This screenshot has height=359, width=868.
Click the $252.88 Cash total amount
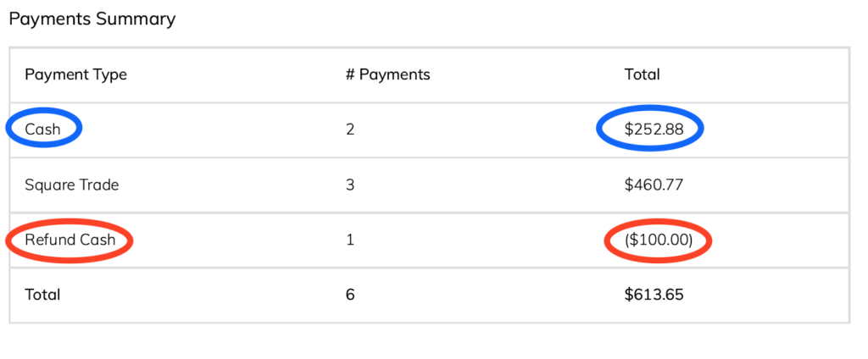pyautogui.click(x=654, y=130)
